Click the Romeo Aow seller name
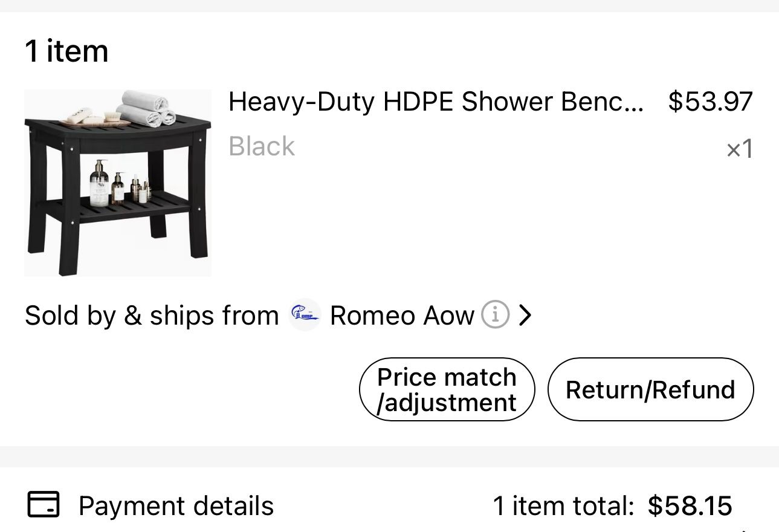Screen dimensions: 779x532 401,314
